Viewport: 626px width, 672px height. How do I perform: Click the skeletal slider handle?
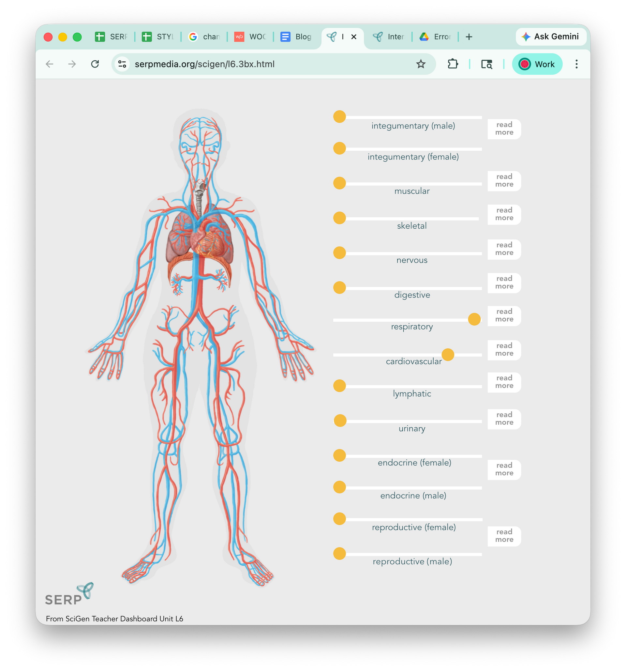tap(339, 218)
